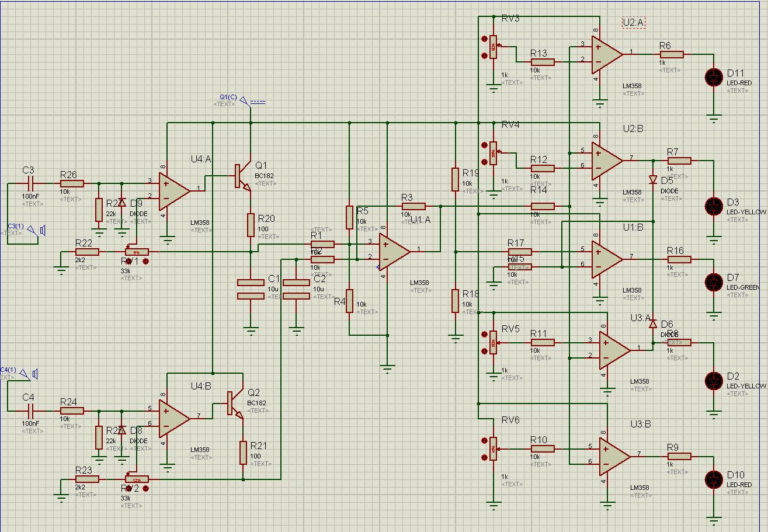Click the D6 diode symbol
768x532 pixels.
[653, 324]
